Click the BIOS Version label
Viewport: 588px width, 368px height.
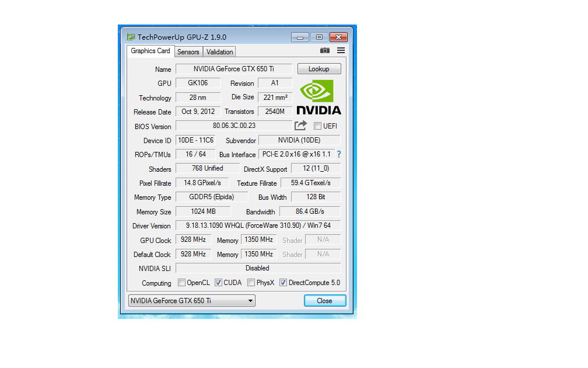(x=153, y=127)
